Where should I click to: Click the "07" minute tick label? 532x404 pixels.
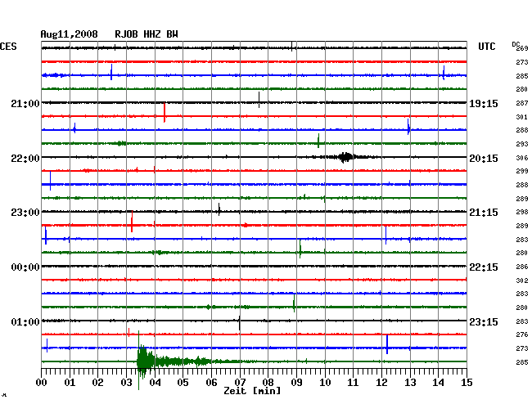[x=240, y=383]
